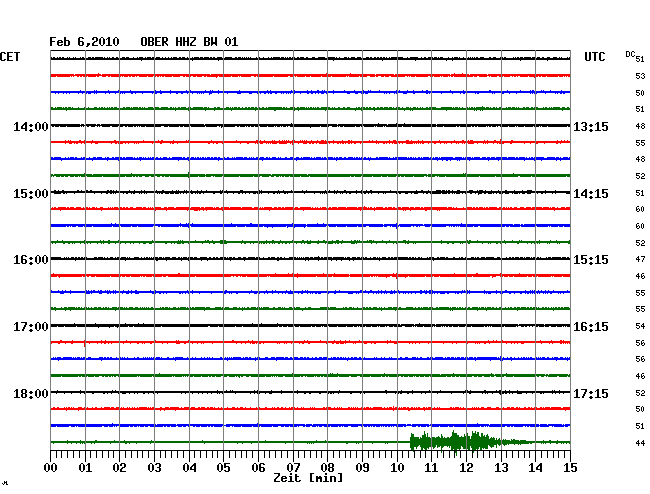Click the 14 minute axis tick label
The image size is (650, 494).
[x=535, y=467]
